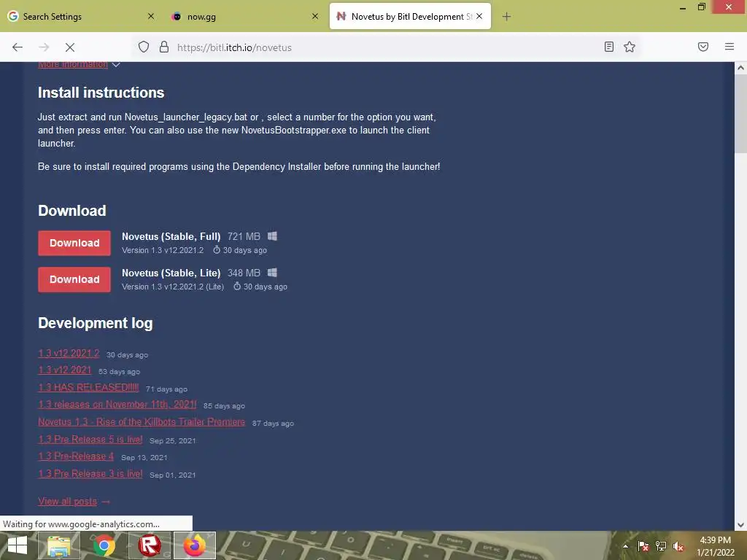
Task: Open 1.3 Pre-Release 4 post
Action: point(76,456)
